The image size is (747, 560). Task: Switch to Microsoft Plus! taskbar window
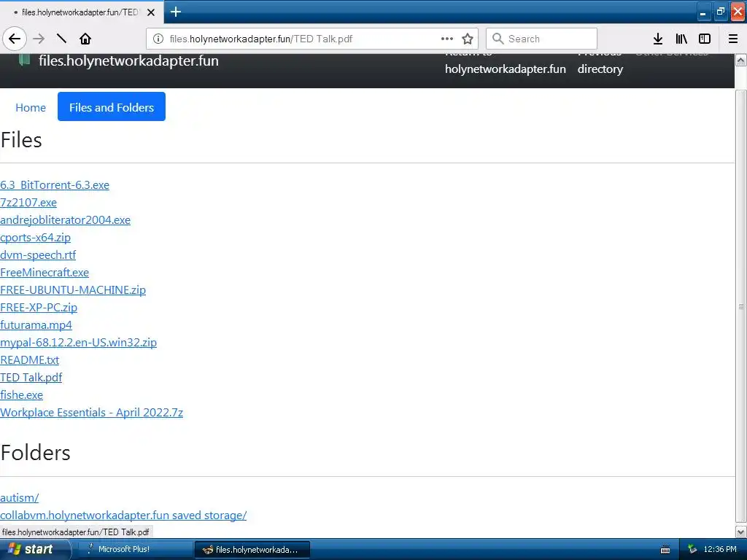tap(135, 550)
